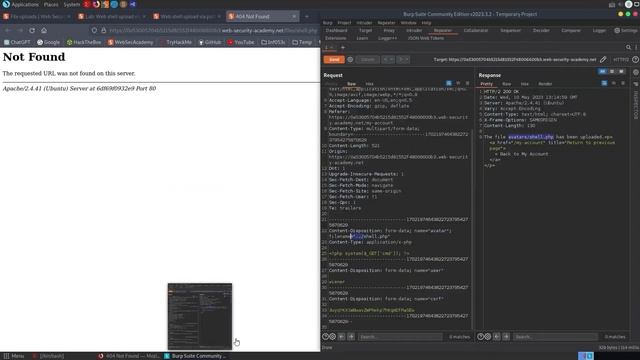Screen dimensions: 640x360
Task: Jump to next response search match
Action: pos(506,337)
